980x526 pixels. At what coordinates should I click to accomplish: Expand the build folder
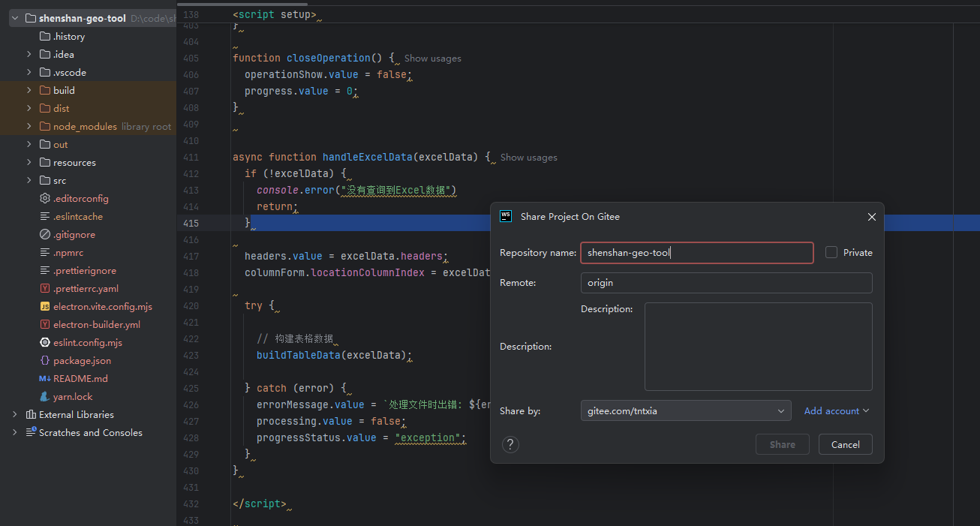pos(29,91)
